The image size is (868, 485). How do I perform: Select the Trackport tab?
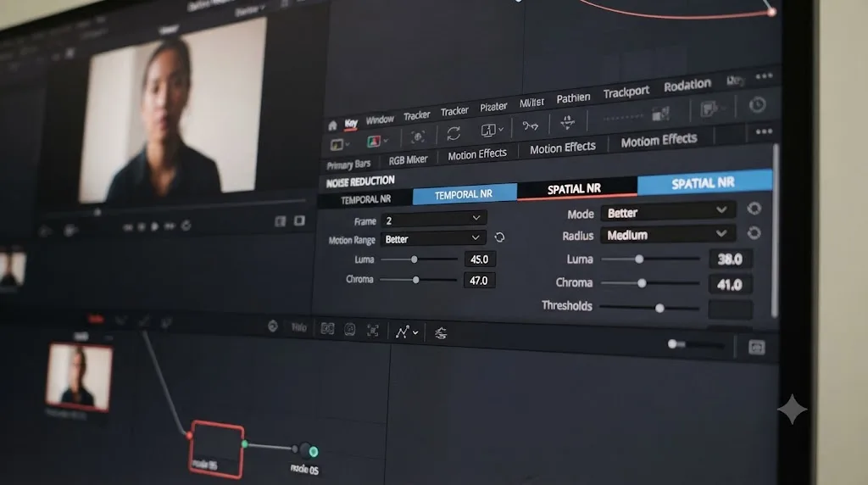point(626,92)
